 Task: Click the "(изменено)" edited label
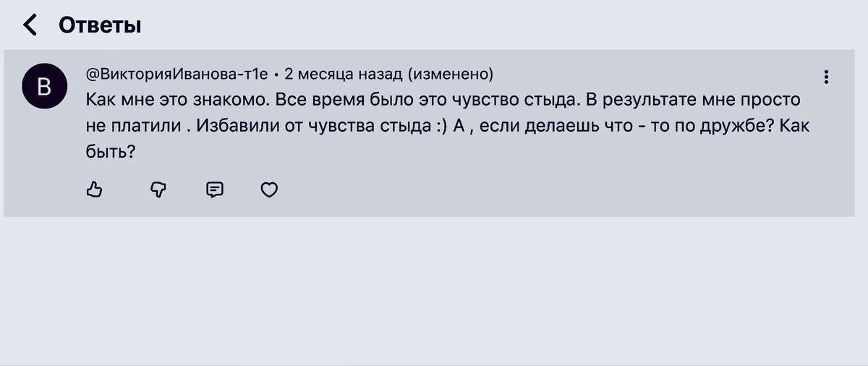click(451, 74)
